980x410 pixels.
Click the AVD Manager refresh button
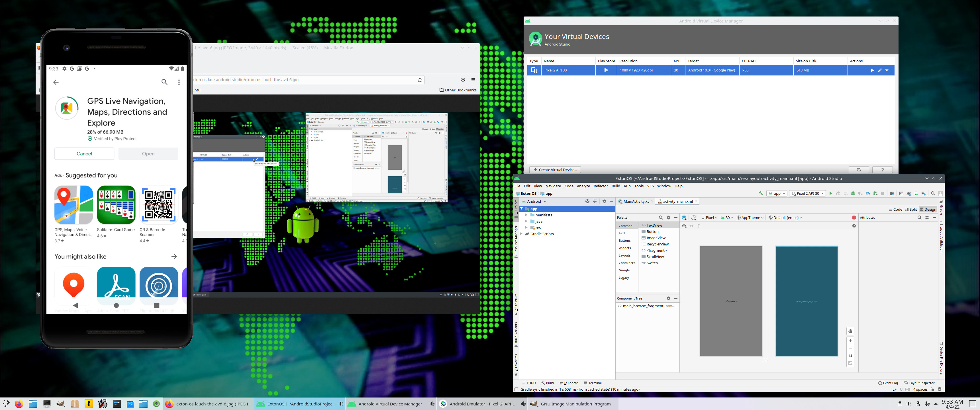[x=859, y=170]
